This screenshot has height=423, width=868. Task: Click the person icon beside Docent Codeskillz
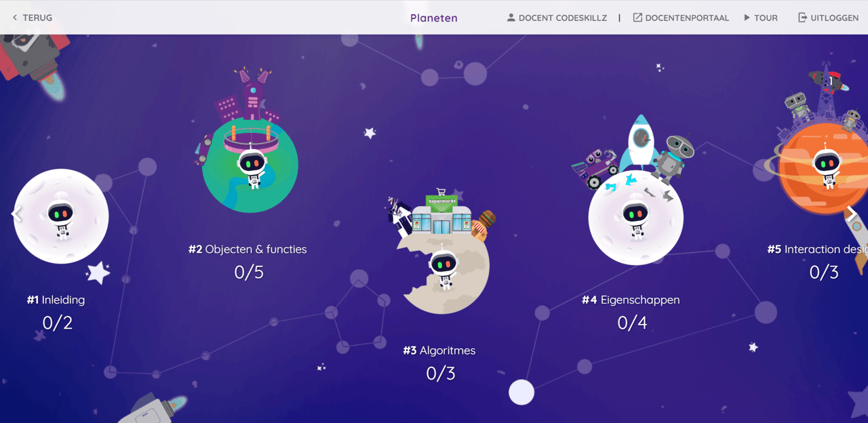pyautogui.click(x=511, y=18)
